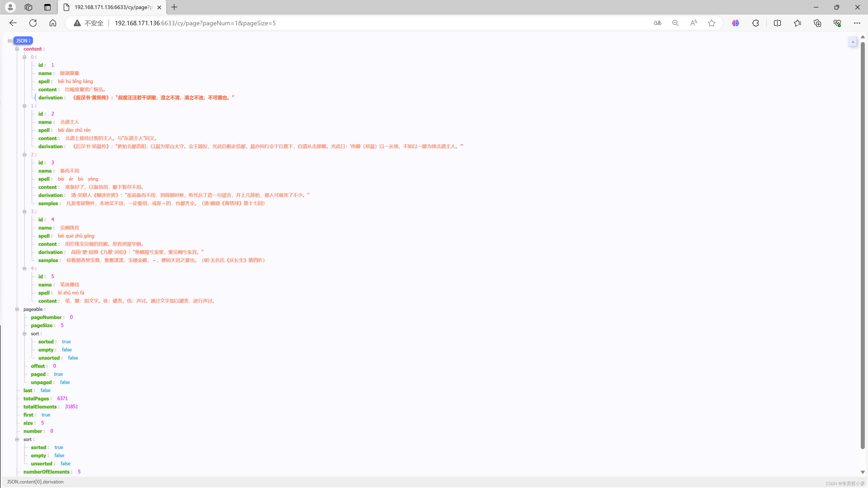The image size is (868, 488).
Task: Collapse the top-level content array
Action: 17,49
